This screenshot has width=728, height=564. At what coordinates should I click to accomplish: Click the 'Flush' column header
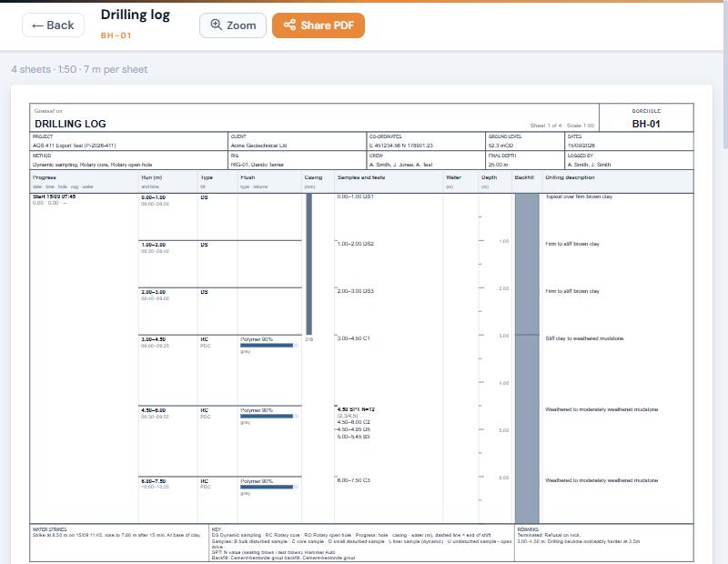(248, 177)
